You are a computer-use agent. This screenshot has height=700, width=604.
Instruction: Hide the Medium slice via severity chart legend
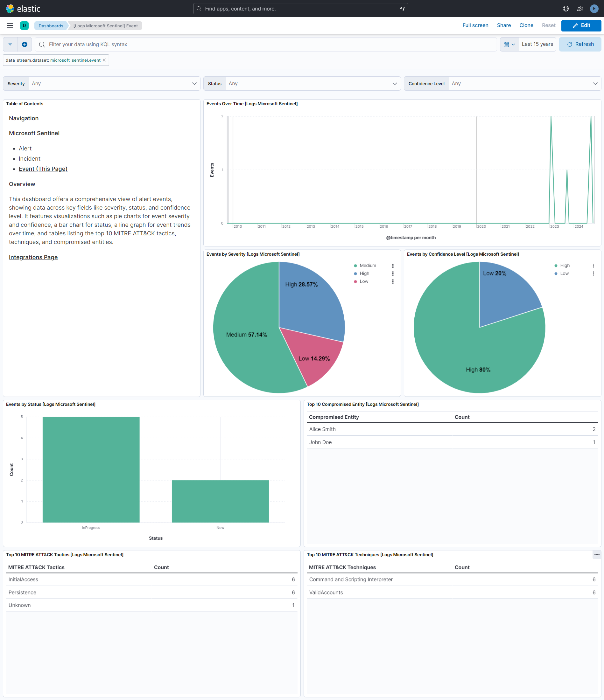point(368,265)
